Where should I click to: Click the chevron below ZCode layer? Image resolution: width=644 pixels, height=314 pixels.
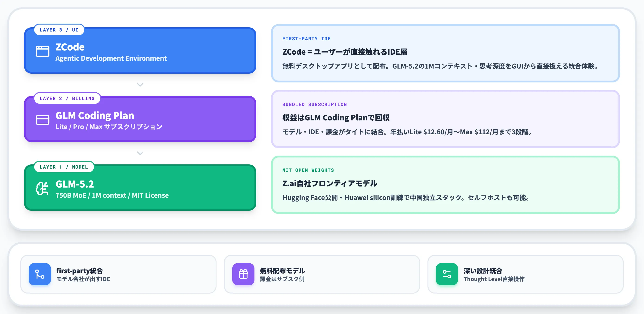pos(140,85)
